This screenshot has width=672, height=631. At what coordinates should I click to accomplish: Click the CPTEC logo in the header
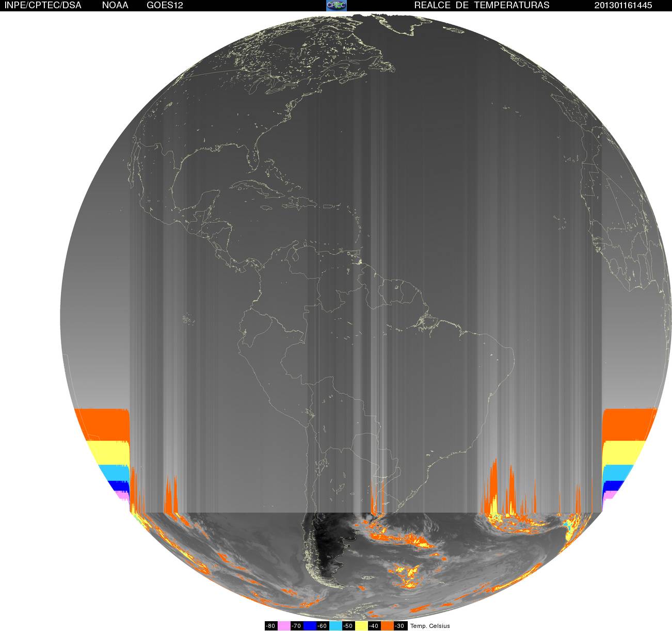tap(337, 5)
